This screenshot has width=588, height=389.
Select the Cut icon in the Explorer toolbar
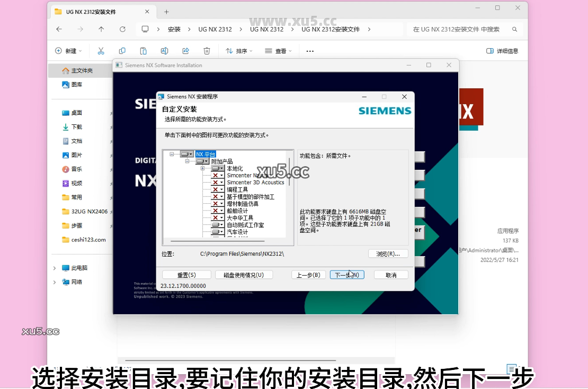pyautogui.click(x=101, y=50)
